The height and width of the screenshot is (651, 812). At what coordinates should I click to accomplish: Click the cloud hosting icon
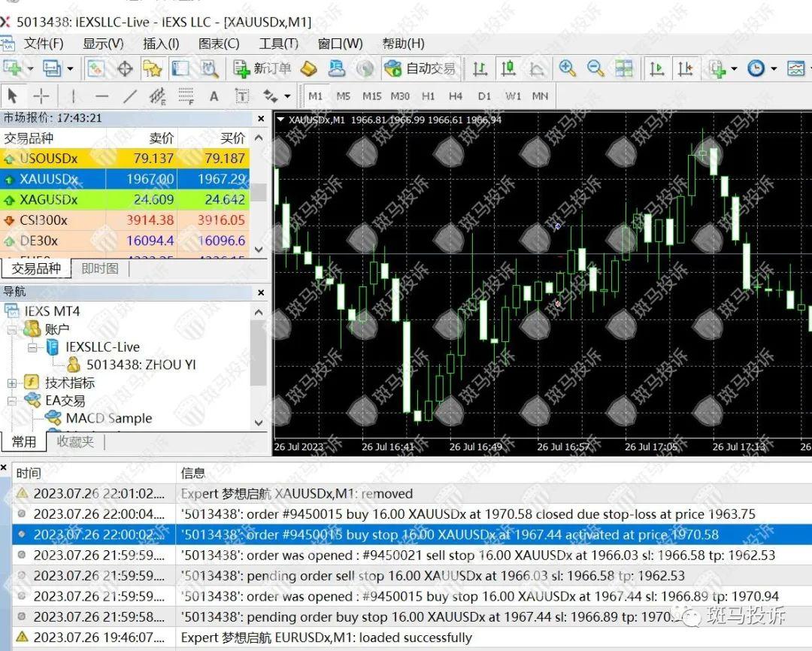coord(337,68)
